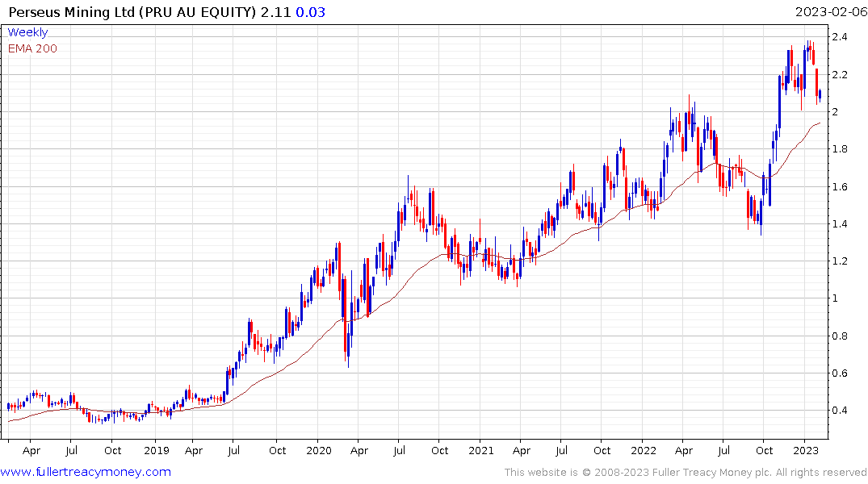Select the blue change value 0.03
Image resolution: width=868 pixels, height=484 pixels.
tap(311, 12)
